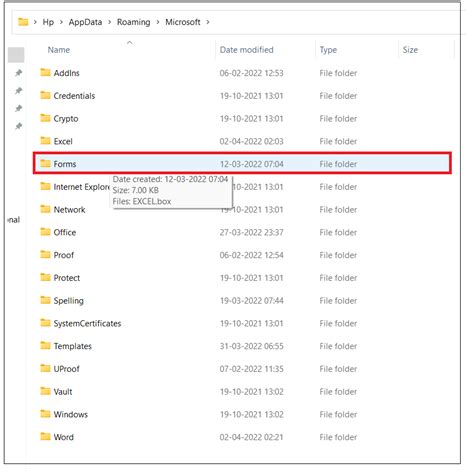The width and height of the screenshot is (474, 474).
Task: Go to Roaming in the breadcrumb path
Action: coord(133,22)
